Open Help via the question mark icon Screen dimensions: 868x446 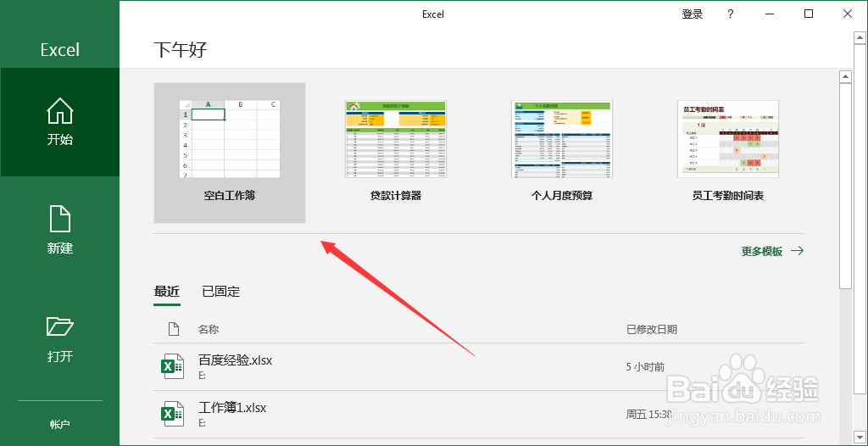[730, 15]
